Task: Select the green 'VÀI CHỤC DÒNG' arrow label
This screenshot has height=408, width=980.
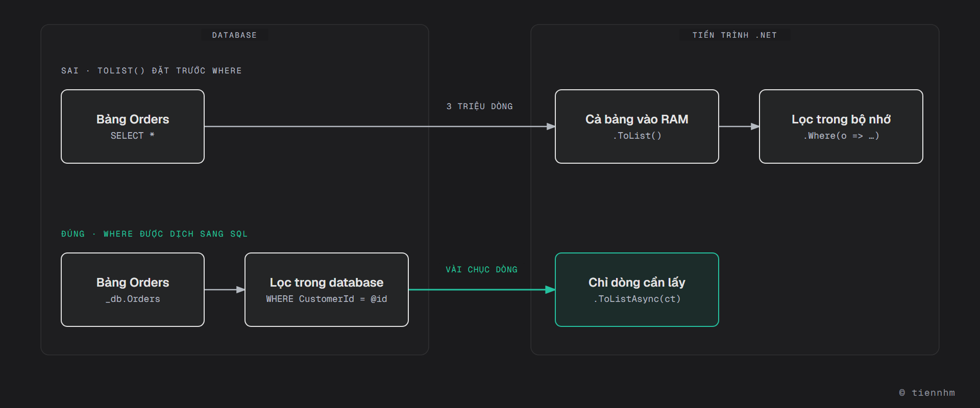Action: tap(481, 269)
